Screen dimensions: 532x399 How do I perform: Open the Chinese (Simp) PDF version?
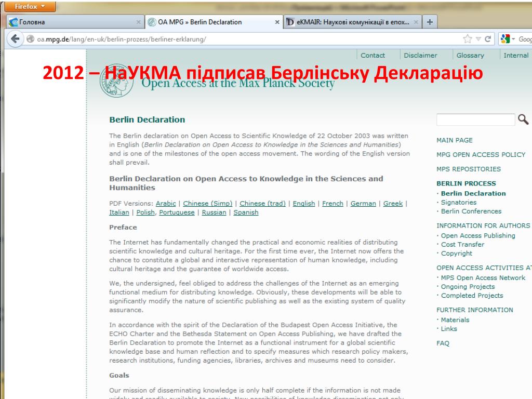(x=208, y=204)
